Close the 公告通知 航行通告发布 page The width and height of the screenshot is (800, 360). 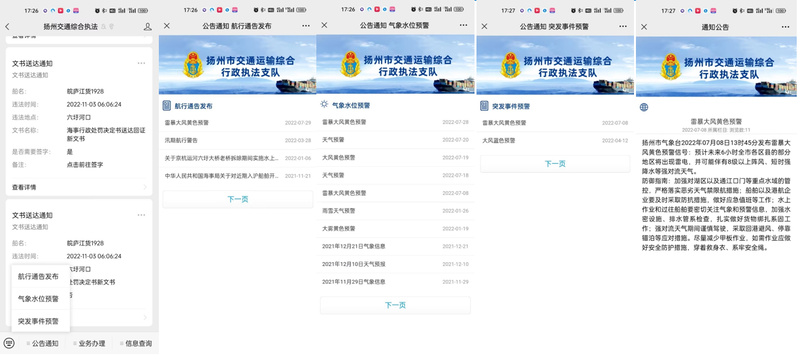point(167,26)
